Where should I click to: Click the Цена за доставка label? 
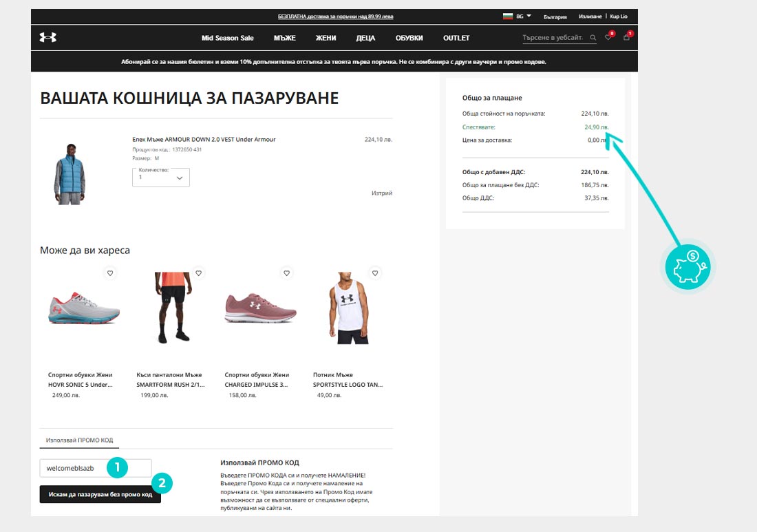click(487, 140)
